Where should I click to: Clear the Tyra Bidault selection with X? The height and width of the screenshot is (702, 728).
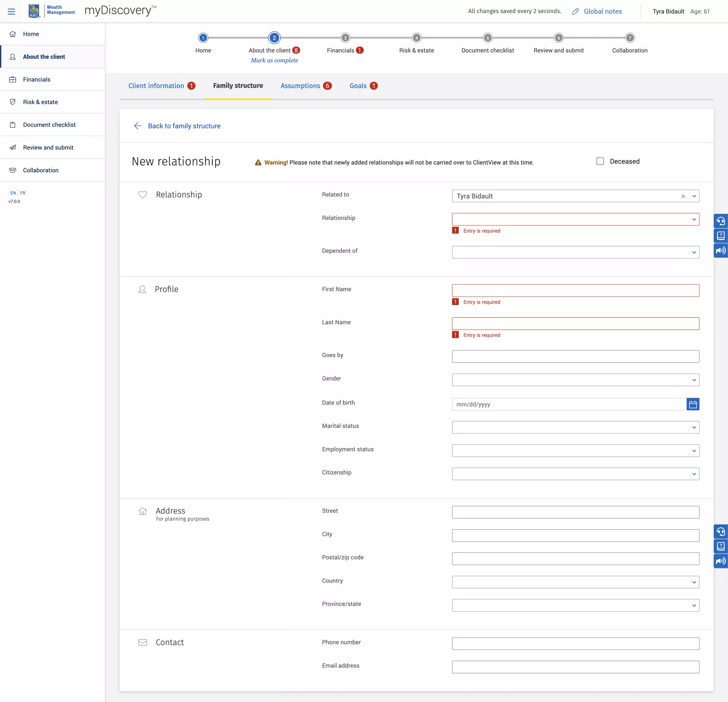point(683,196)
